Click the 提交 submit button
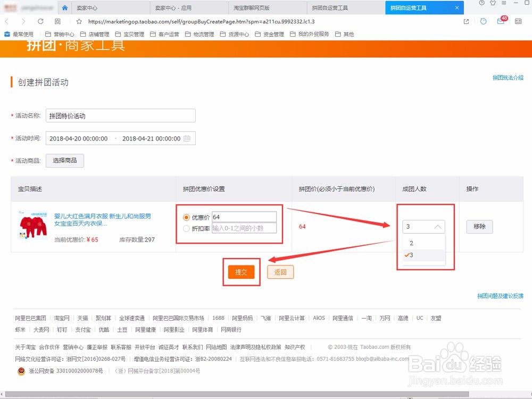Viewport: 532px width, 399px height. [x=241, y=272]
